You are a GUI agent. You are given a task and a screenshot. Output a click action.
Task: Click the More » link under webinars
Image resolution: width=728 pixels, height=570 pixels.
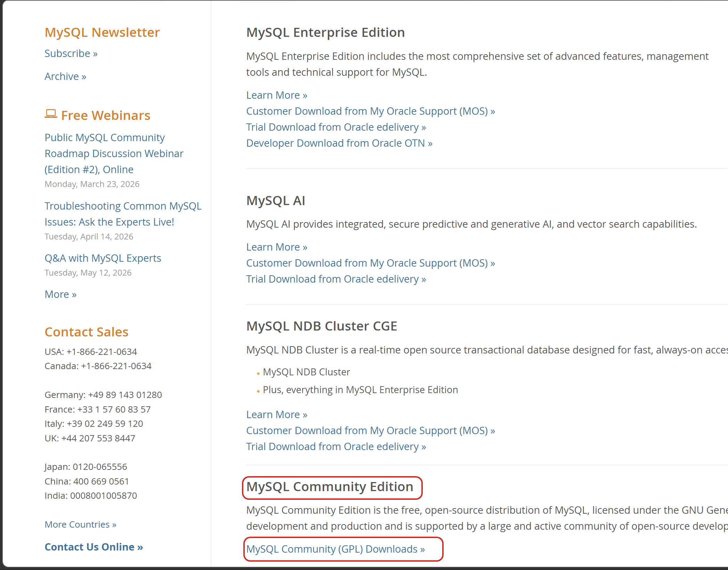[x=60, y=294]
